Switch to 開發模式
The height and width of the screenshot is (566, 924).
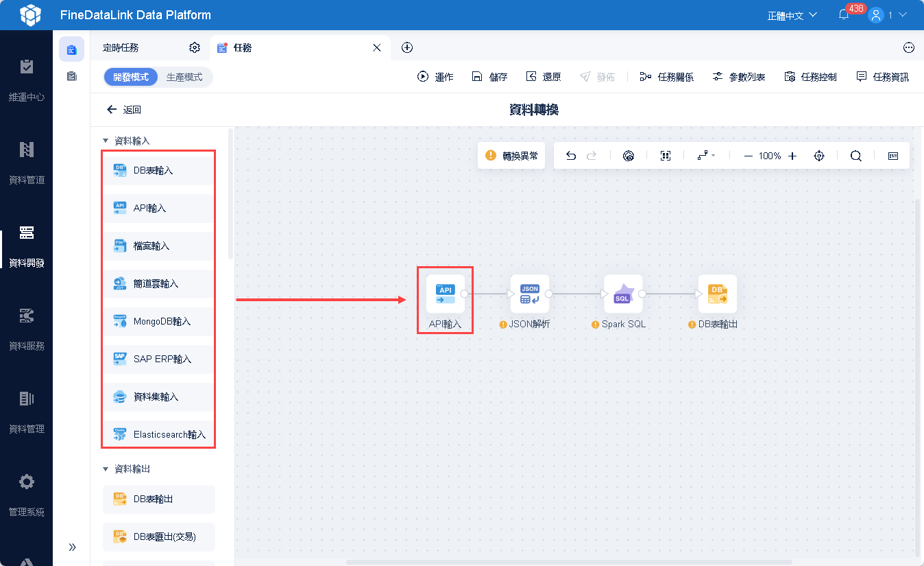[x=131, y=78]
